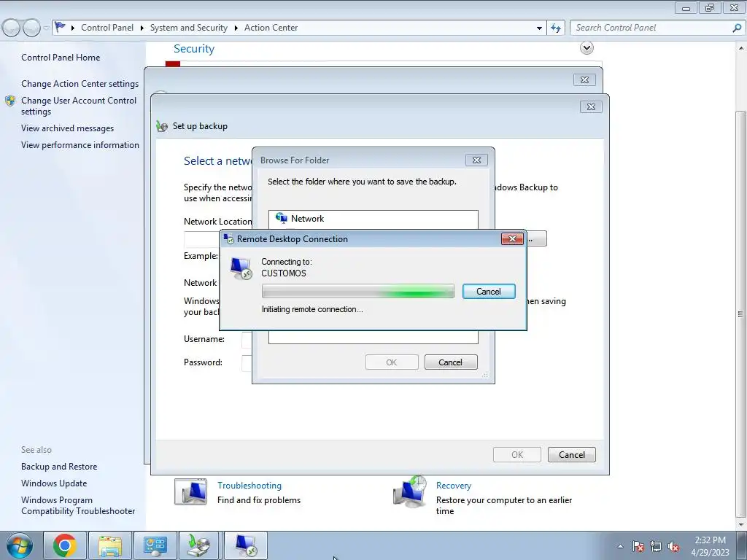This screenshot has height=560, width=747.
Task: Click the Network globe icon in folder tree
Action: coord(282,218)
